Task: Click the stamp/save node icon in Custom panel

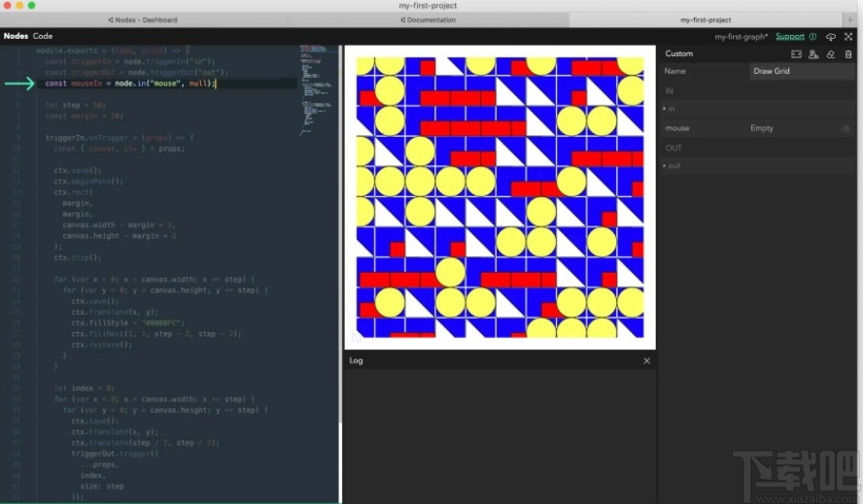Action: [x=813, y=54]
